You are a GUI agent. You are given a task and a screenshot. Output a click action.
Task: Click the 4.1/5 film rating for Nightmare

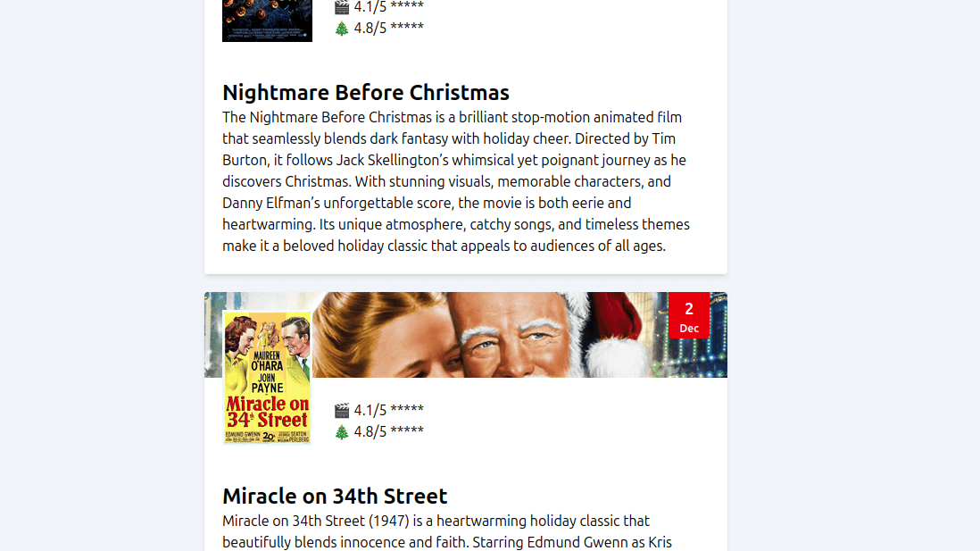pyautogui.click(x=370, y=6)
